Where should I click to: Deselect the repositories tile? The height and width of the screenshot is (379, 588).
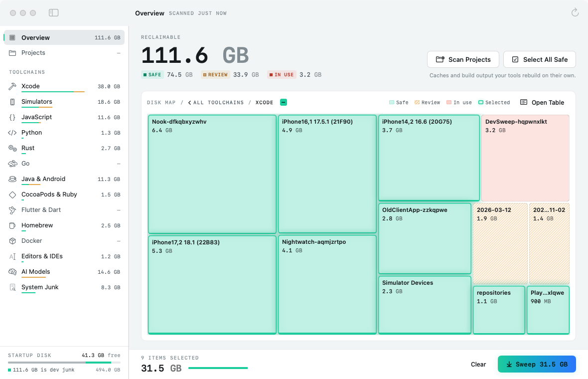[x=499, y=310]
